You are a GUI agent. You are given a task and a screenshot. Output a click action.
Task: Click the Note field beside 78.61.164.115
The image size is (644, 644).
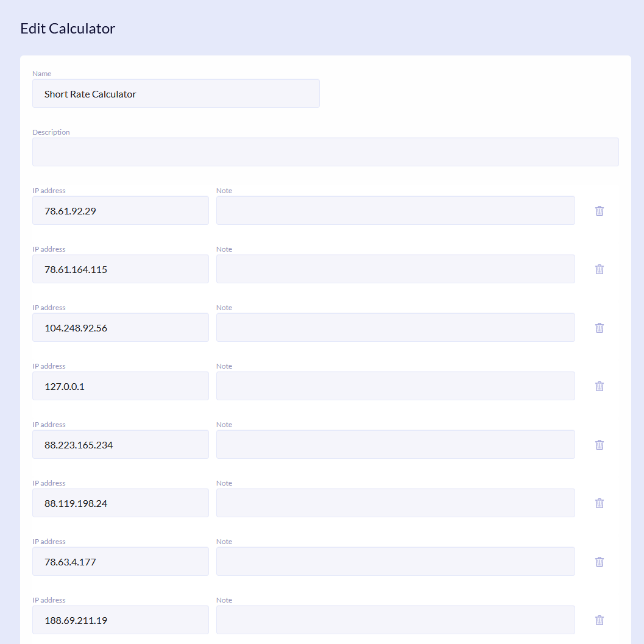point(395,269)
